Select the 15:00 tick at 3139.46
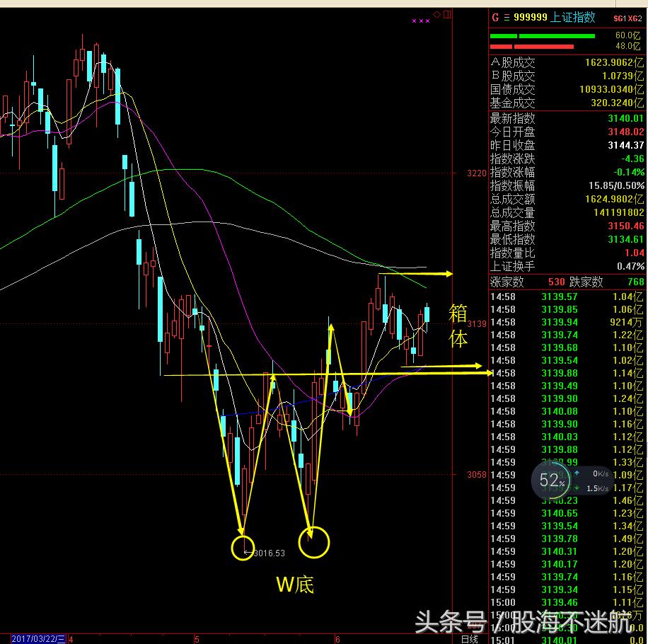Image resolution: width=648 pixels, height=644 pixels. coord(567,602)
